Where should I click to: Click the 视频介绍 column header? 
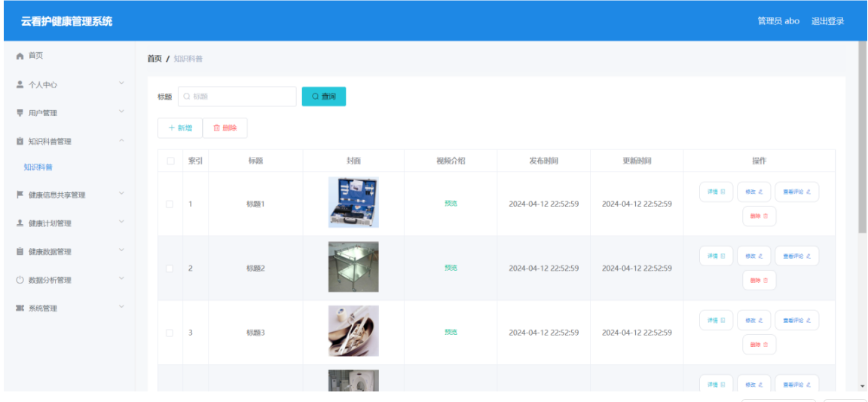click(x=451, y=161)
